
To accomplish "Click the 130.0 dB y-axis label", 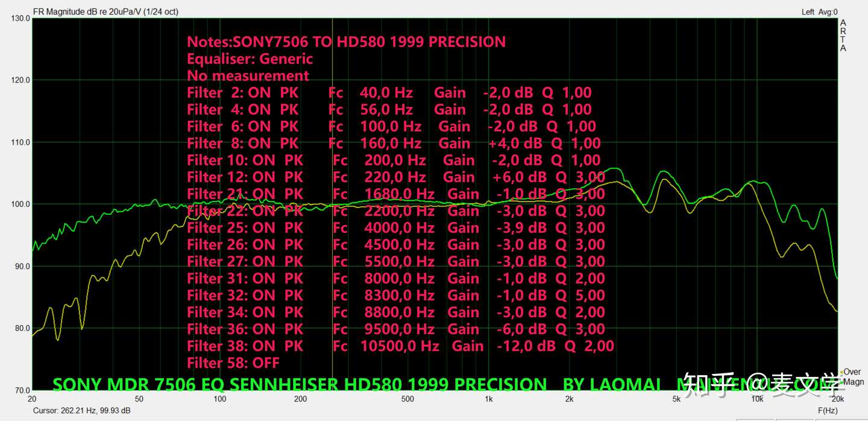I will click(x=20, y=18).
